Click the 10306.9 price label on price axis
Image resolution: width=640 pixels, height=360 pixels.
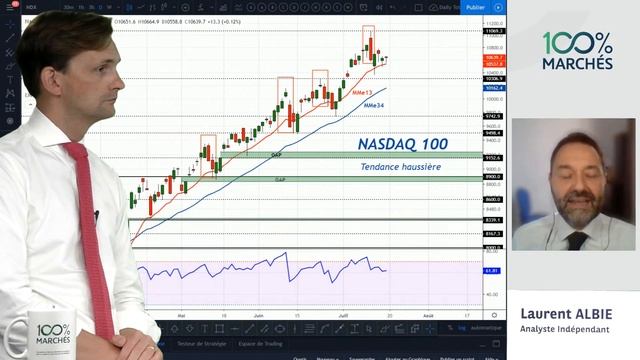[494, 78]
